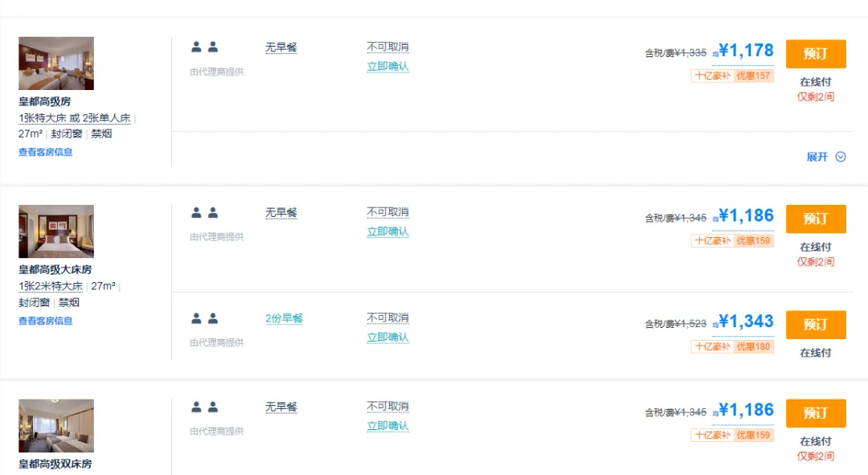Click guest icons in 皇都高级大床房 无早餐 row
The width and height of the screenshot is (868, 475).
click(x=204, y=213)
